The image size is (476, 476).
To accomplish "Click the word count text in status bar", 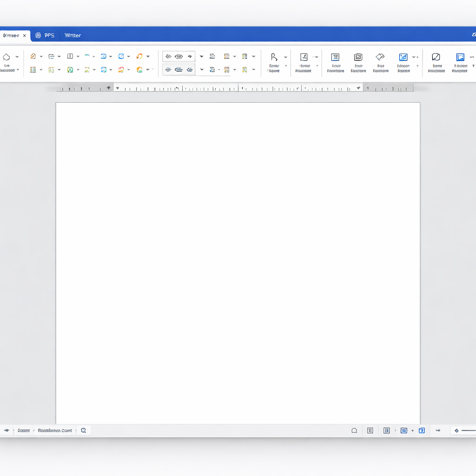I will (55, 430).
